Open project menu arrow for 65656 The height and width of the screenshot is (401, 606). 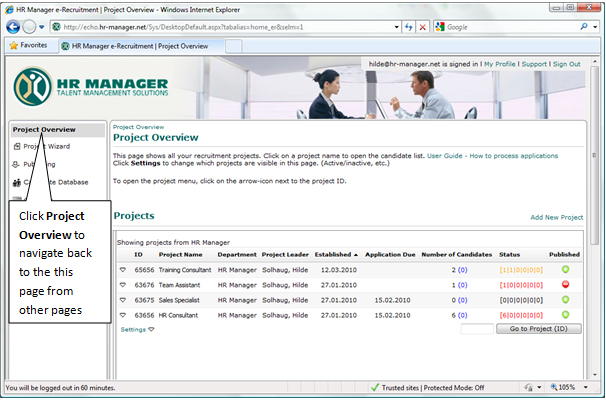(x=123, y=270)
